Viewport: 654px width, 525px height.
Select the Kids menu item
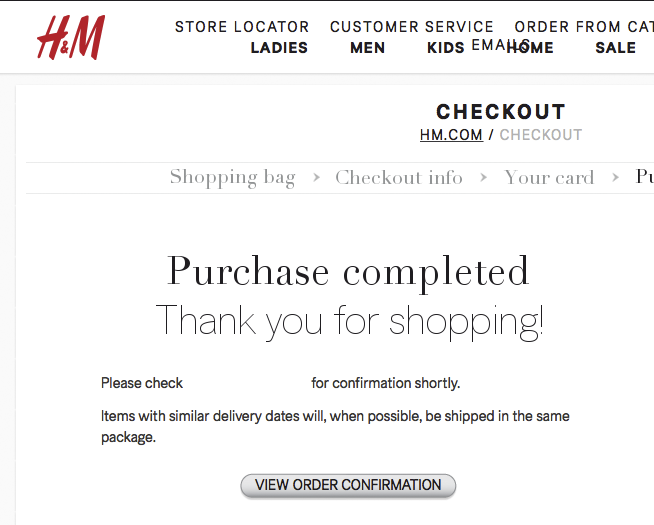(x=445, y=48)
